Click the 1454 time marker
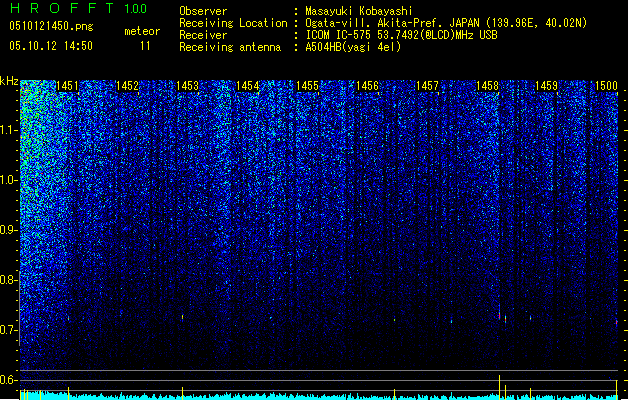 click(248, 86)
